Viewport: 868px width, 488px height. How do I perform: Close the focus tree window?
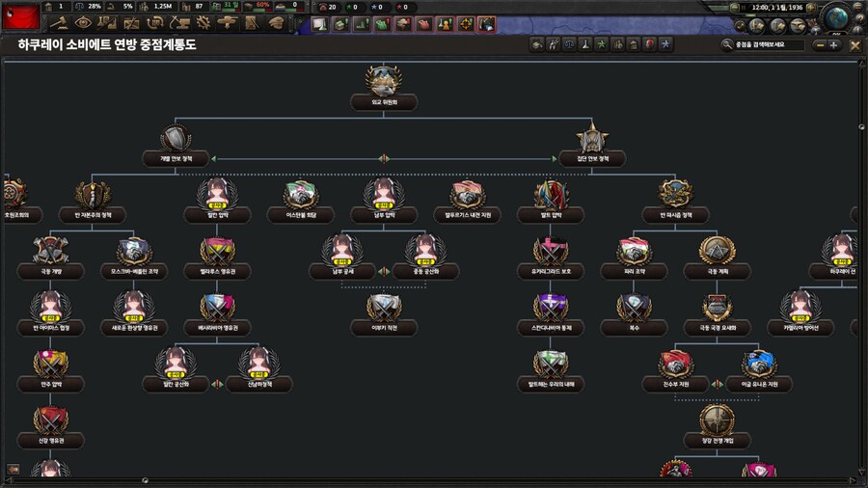coord(854,44)
